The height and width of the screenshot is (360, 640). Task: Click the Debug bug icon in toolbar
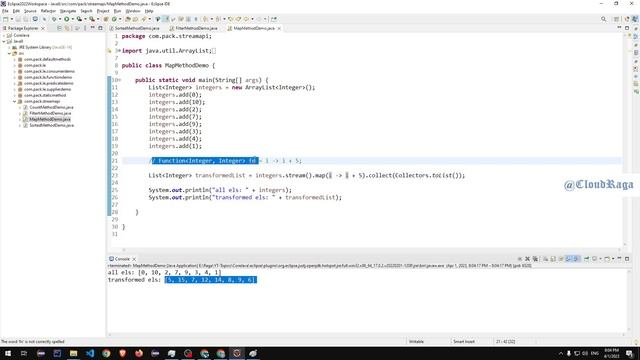(54, 19)
